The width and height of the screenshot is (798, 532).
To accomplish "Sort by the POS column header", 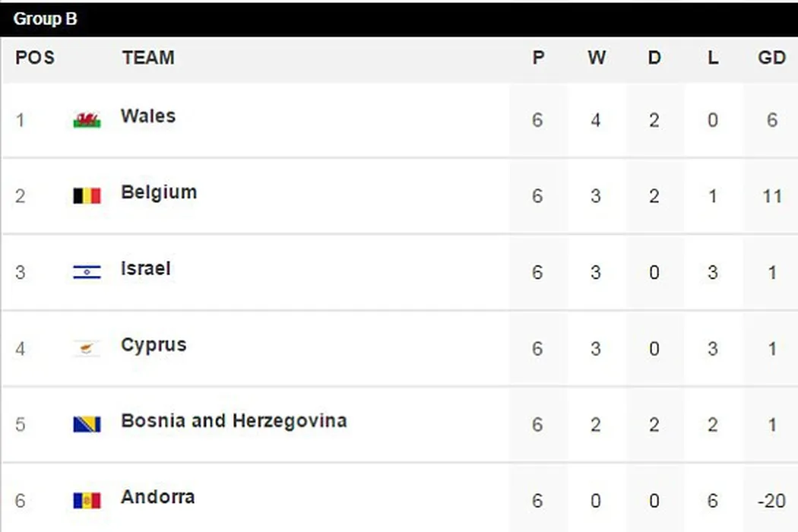I will 35,59.
